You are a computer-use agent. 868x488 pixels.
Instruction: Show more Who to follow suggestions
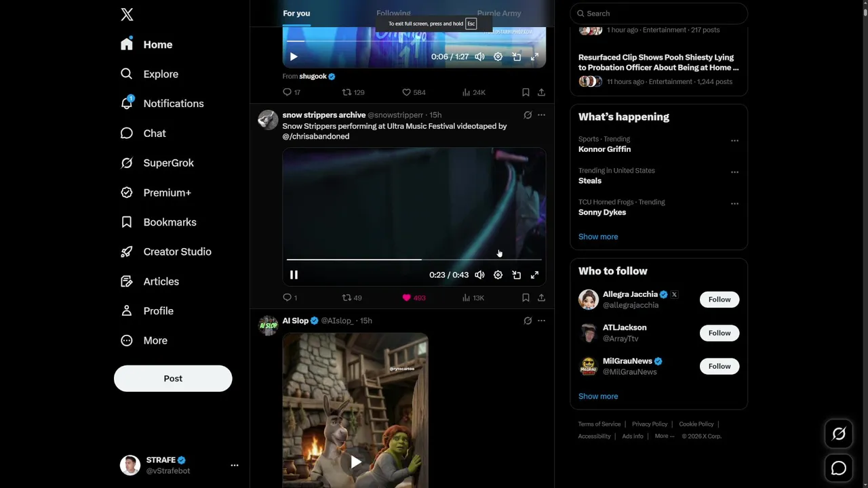point(598,396)
